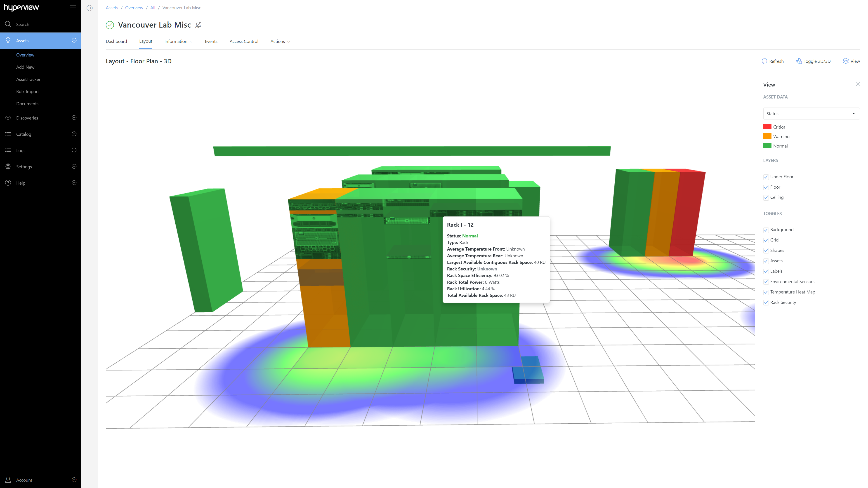Open Search from the sidebar
This screenshot has width=868, height=488.
(23, 24)
